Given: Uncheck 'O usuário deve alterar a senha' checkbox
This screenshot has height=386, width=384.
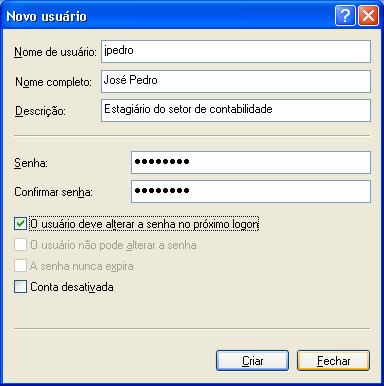Looking at the screenshot, I should click(x=20, y=224).
